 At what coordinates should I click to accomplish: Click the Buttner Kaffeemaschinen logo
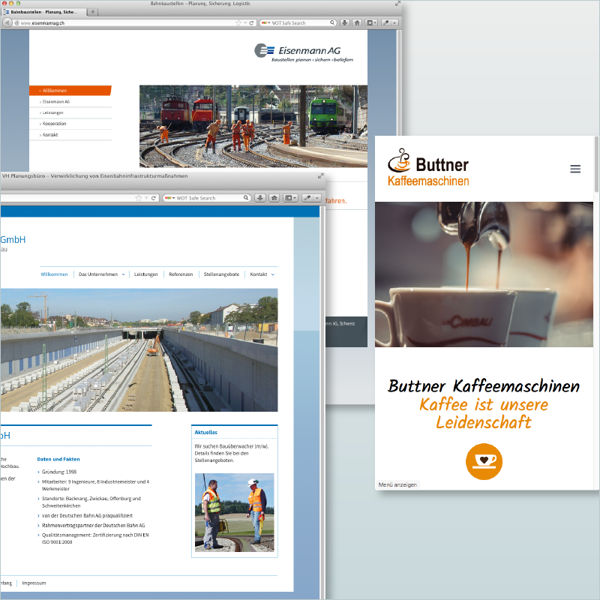click(x=428, y=167)
